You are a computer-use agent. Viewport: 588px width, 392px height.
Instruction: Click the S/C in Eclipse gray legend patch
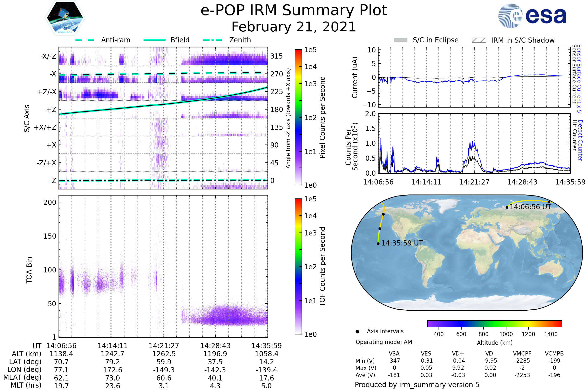click(400, 40)
